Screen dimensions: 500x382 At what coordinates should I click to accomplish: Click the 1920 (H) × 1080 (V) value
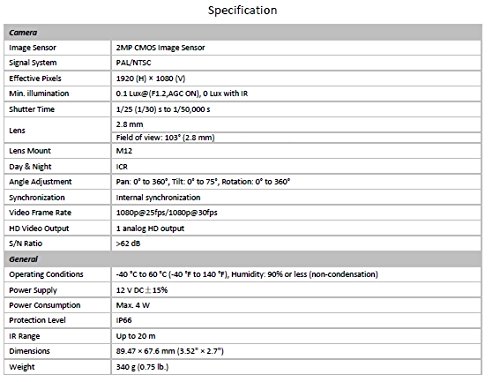(150, 78)
